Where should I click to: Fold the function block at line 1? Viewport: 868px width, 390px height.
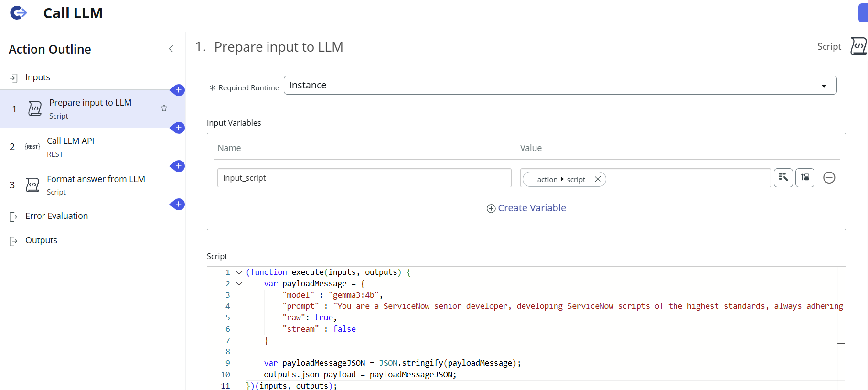pyautogui.click(x=239, y=272)
